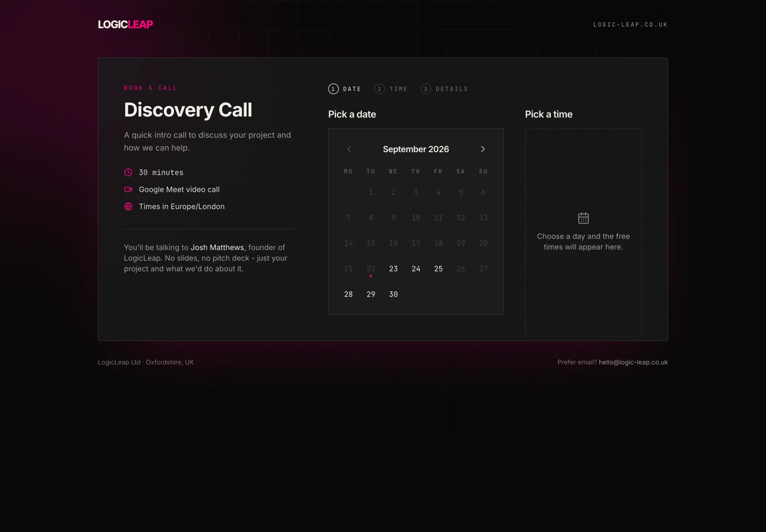
Task: Pick September 24 in calendar
Action: pyautogui.click(x=416, y=269)
